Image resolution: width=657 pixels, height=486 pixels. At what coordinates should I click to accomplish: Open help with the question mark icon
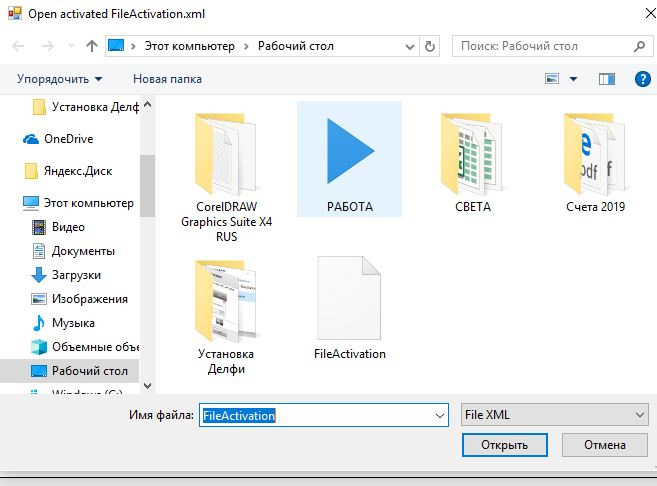click(x=642, y=79)
